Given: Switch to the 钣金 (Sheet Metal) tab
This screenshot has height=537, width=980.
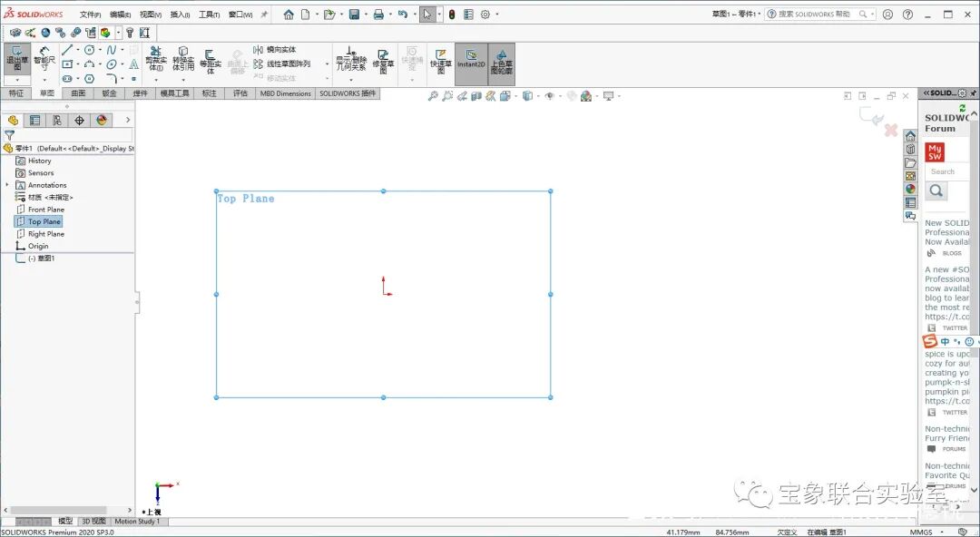Looking at the screenshot, I should click(110, 93).
